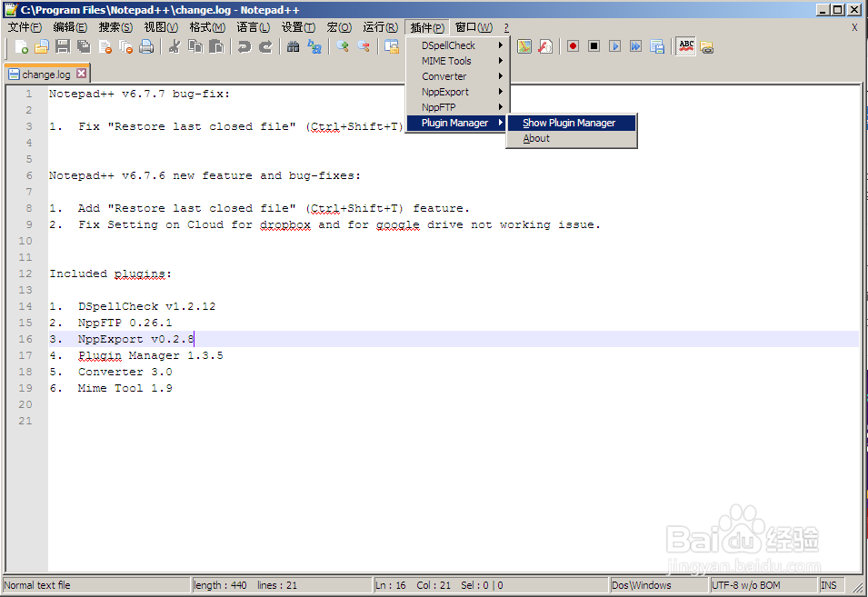868x597 pixels.
Task: Click the Save All icon
Action: coord(84,47)
